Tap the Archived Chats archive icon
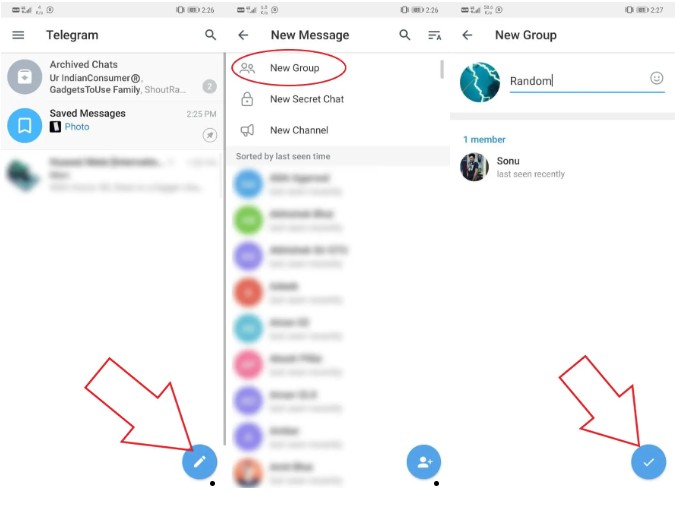Viewport: 675px width, 512px height. tap(24, 77)
